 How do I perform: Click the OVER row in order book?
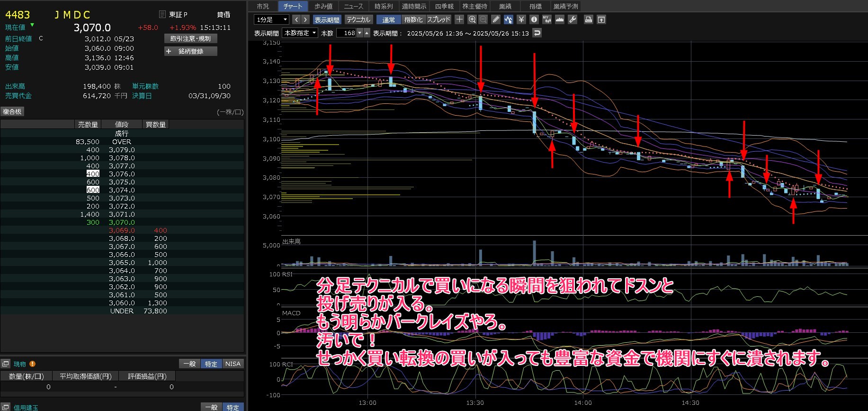pos(122,142)
